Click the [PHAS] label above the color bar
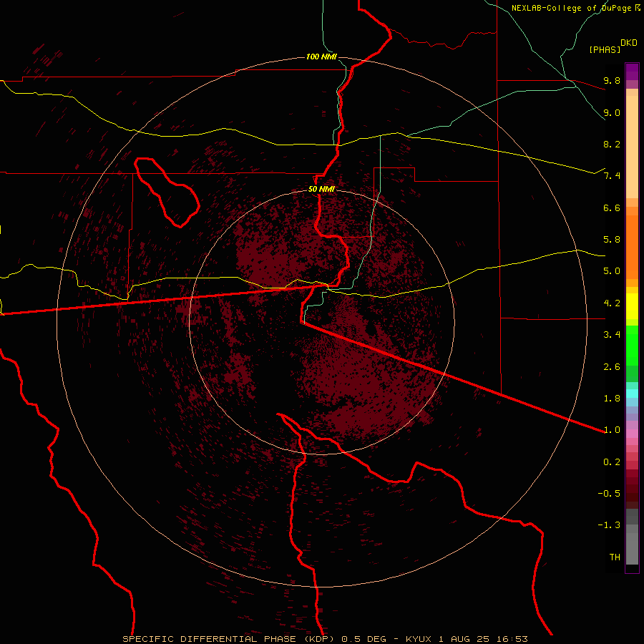This screenshot has height=644, width=644. (x=605, y=49)
